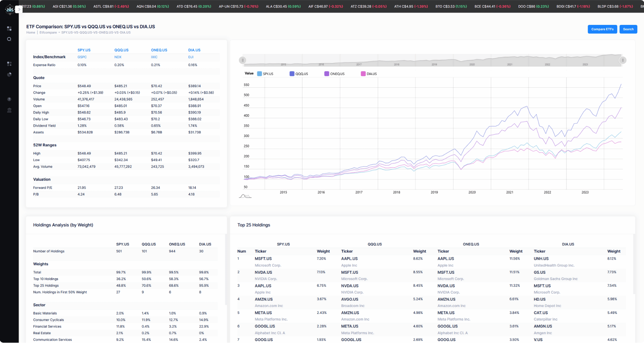Click the BDGI C$41.7 ticker item

coord(573,7)
